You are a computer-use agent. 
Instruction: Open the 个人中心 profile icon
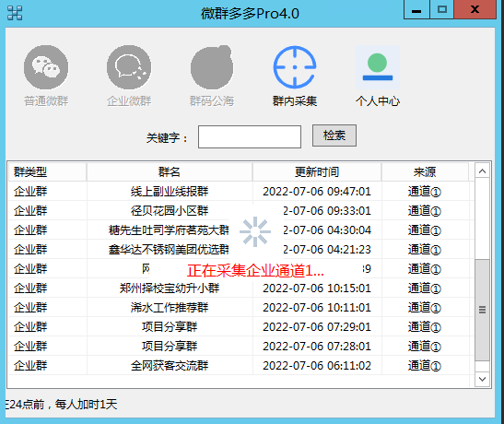coord(378,67)
